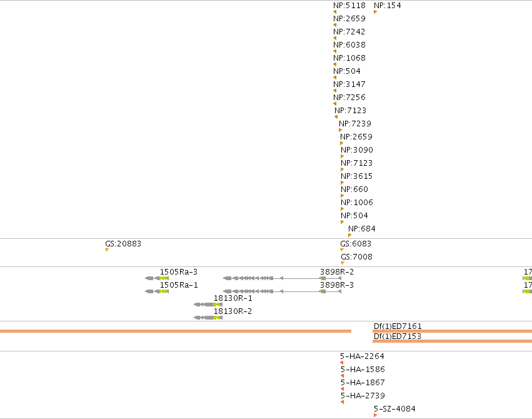Open the NP:7242 insertion feature
Image resolution: width=532 pixels, height=419 pixels.
(x=349, y=32)
